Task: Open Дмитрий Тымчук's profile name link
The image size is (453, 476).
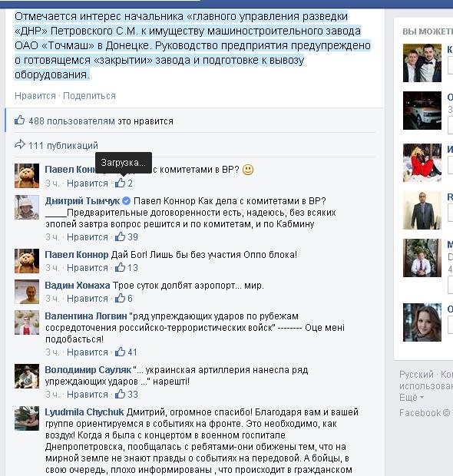Action: point(82,201)
